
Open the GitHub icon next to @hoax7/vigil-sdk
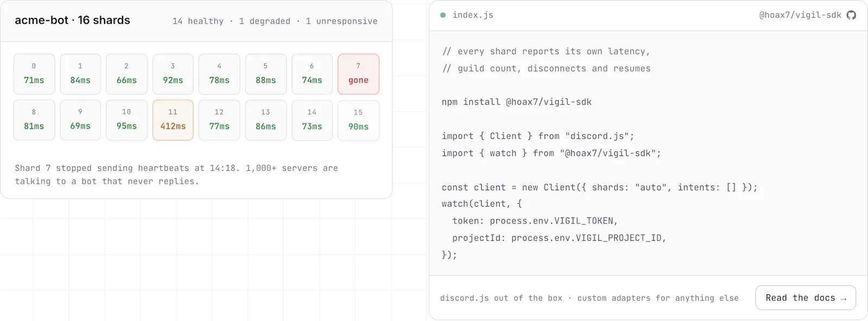tap(851, 15)
